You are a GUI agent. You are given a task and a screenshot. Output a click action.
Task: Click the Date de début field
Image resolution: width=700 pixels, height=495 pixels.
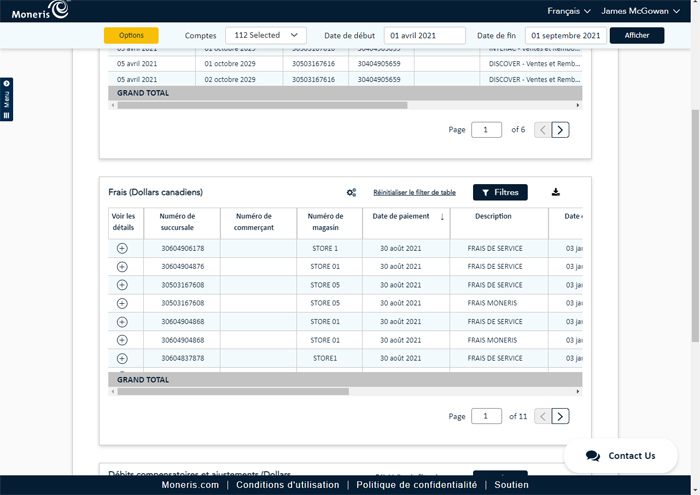[425, 35]
